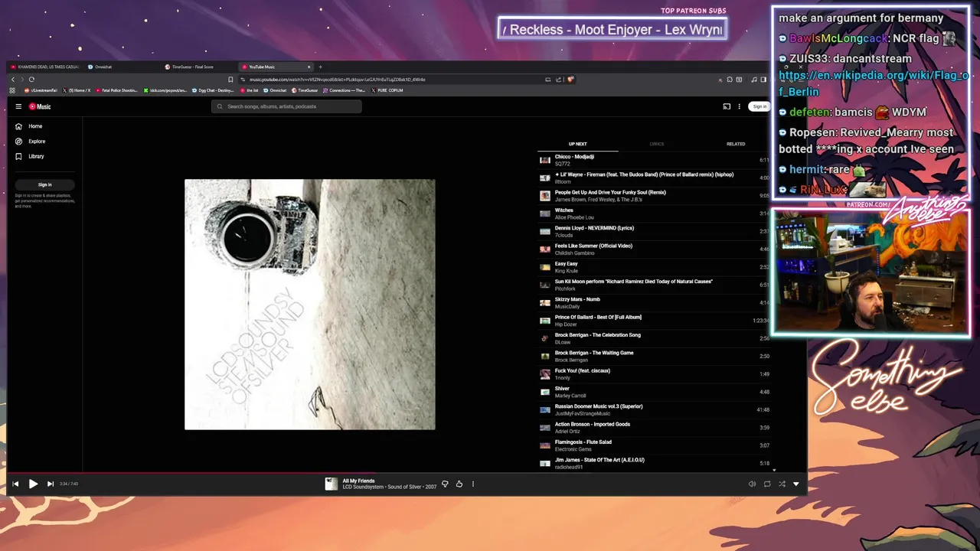Open the PURE COPIUM bookmark
The image size is (980, 551).
coord(387,90)
